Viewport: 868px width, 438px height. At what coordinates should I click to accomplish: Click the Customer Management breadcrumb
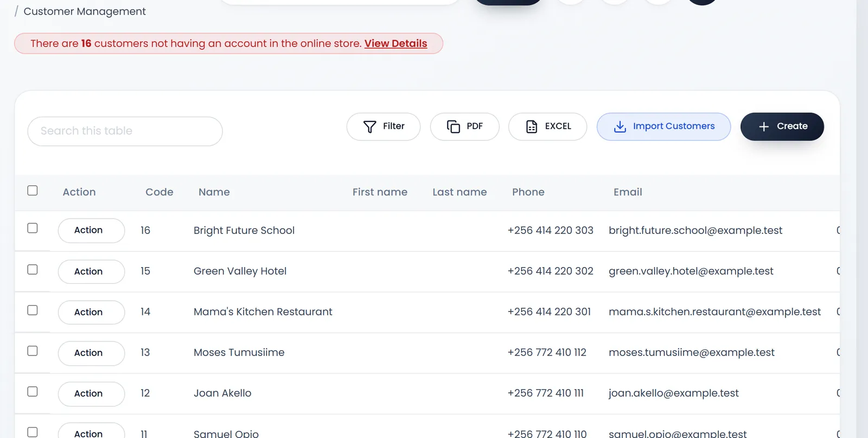click(85, 11)
